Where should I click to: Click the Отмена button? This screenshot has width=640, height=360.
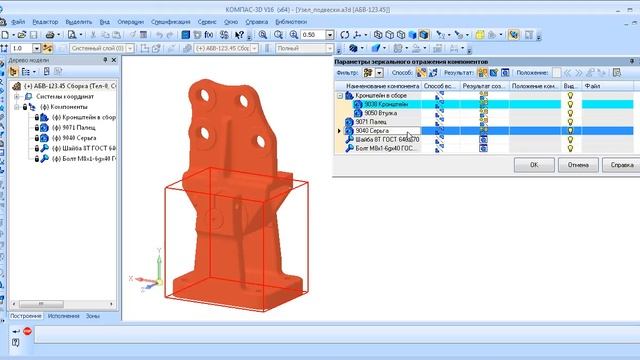tap(578, 165)
